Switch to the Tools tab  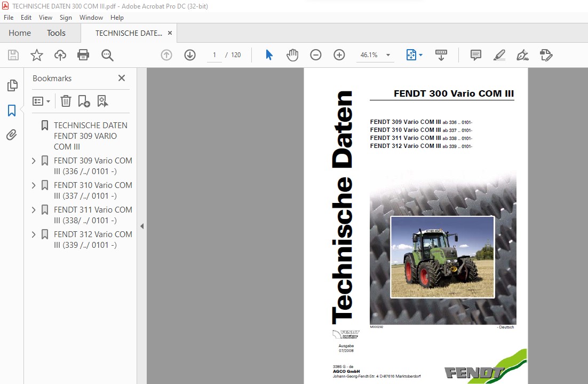[x=56, y=33]
